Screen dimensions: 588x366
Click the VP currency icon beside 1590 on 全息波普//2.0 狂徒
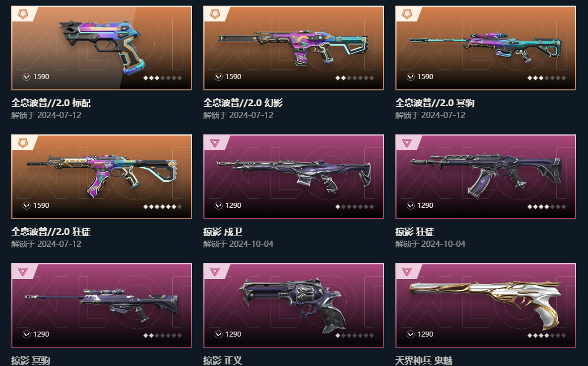point(27,206)
